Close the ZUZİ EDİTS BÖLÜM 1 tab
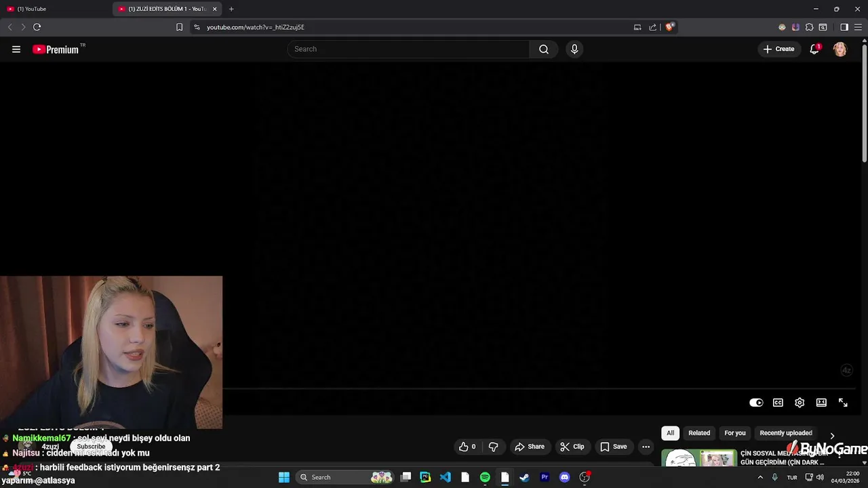The height and width of the screenshot is (488, 868). 214,9
